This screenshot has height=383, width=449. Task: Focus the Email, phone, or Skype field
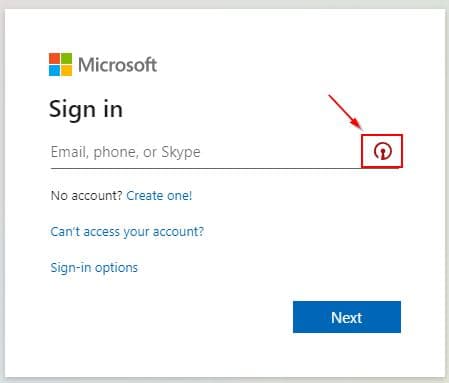206,152
